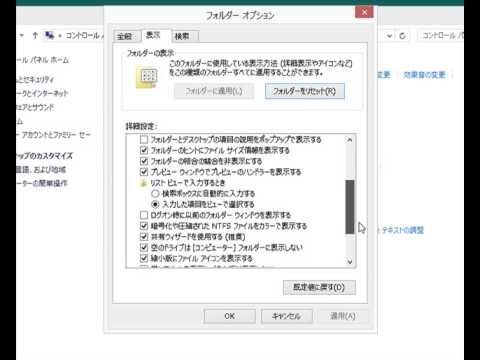This screenshot has height=360, width=480.
Task: Enable restoring previous folder windows at logon
Action: [144, 215]
